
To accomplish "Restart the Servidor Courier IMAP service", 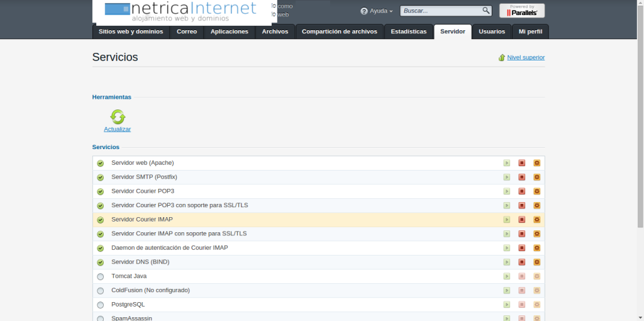I will pos(537,220).
